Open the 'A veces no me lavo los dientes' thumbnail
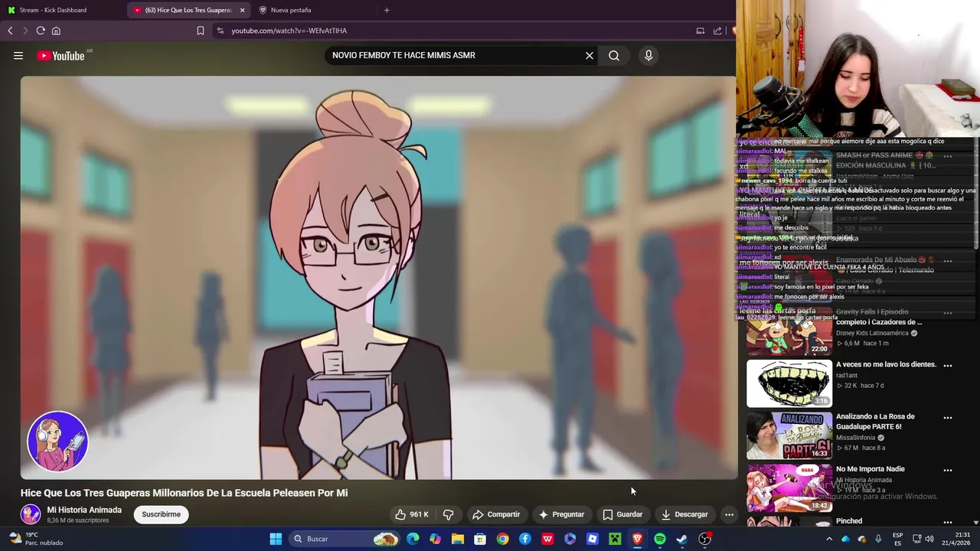The image size is (980, 551). click(x=789, y=384)
